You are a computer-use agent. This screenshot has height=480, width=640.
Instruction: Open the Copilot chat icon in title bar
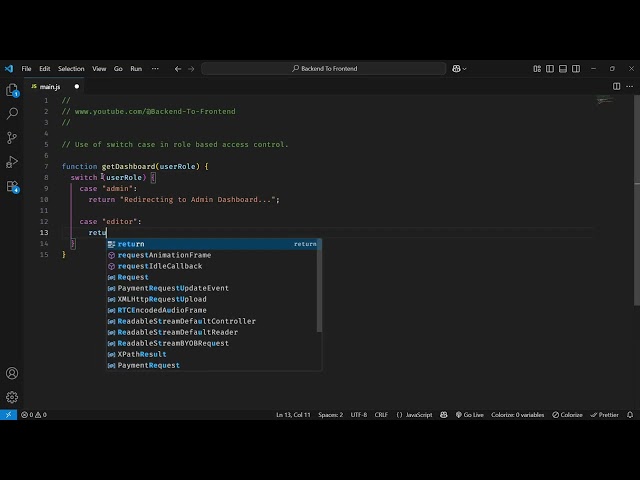point(456,69)
